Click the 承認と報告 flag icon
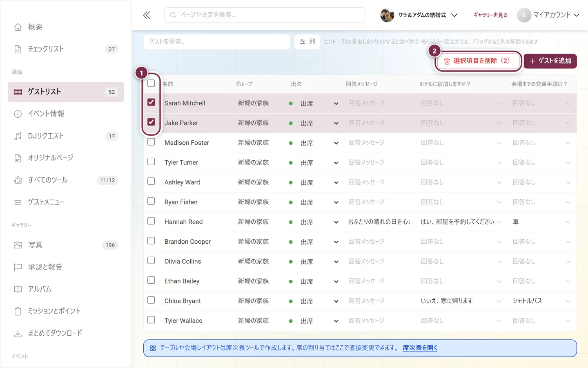 pyautogui.click(x=18, y=267)
